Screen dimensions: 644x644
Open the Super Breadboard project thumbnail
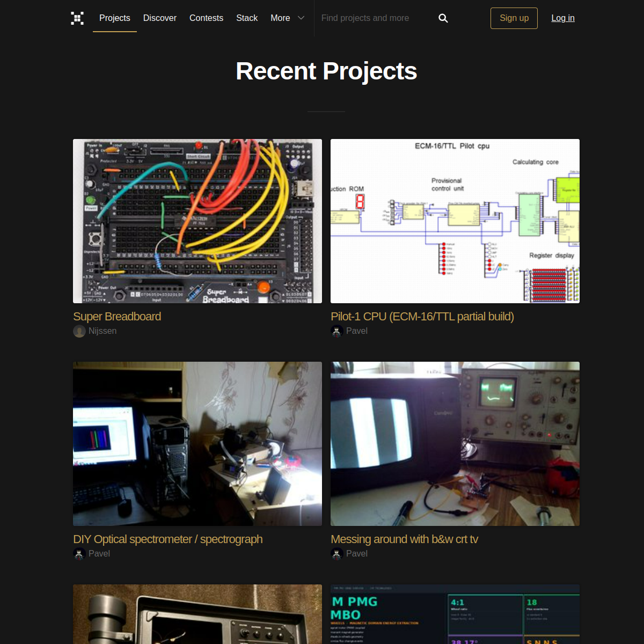coord(197,221)
